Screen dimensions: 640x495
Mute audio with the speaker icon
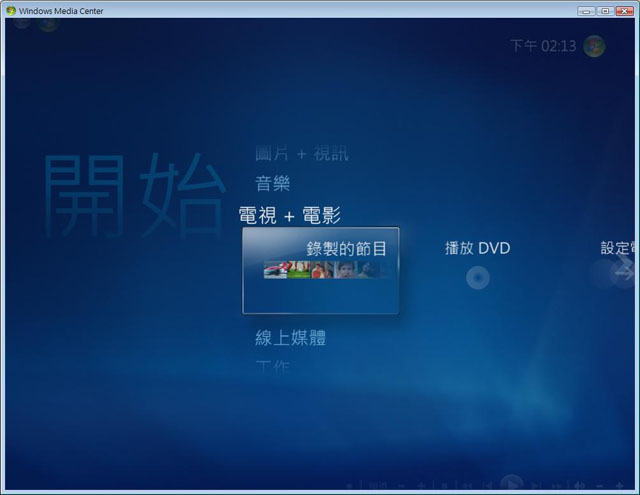point(580,486)
